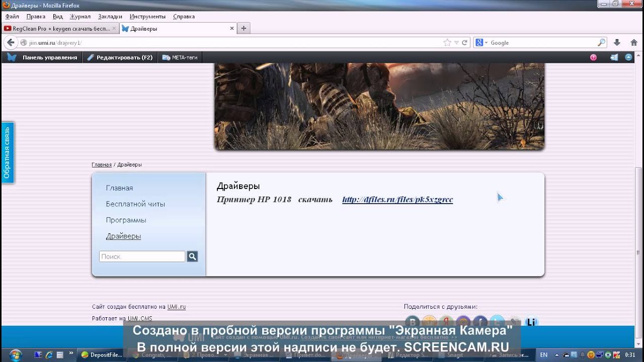
Task: Open the Вид menu
Action: coord(58,17)
